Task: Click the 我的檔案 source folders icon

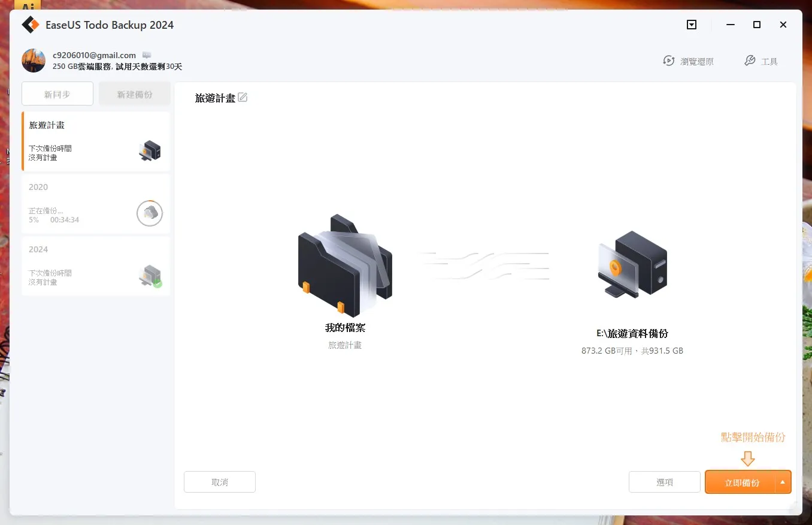Action: coord(345,265)
